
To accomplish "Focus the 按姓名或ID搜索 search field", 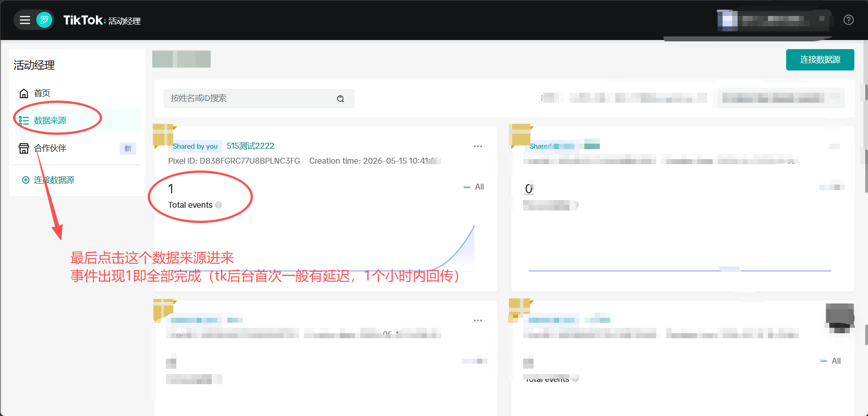I will pos(259,98).
